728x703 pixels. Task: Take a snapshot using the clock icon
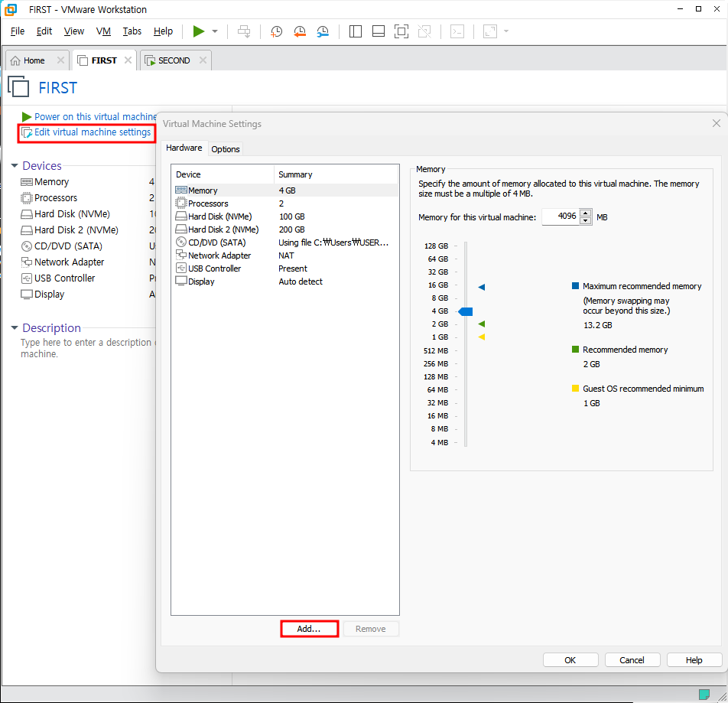click(x=276, y=31)
